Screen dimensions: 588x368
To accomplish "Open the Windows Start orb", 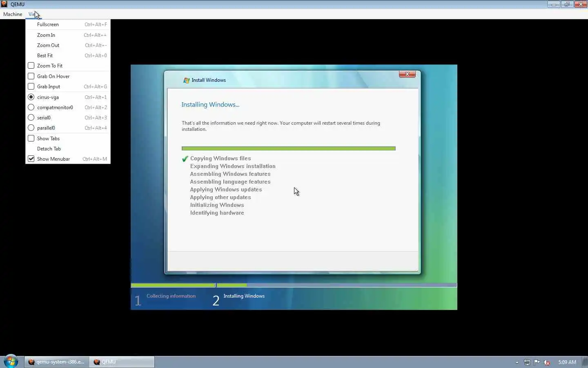I will (x=11, y=361).
